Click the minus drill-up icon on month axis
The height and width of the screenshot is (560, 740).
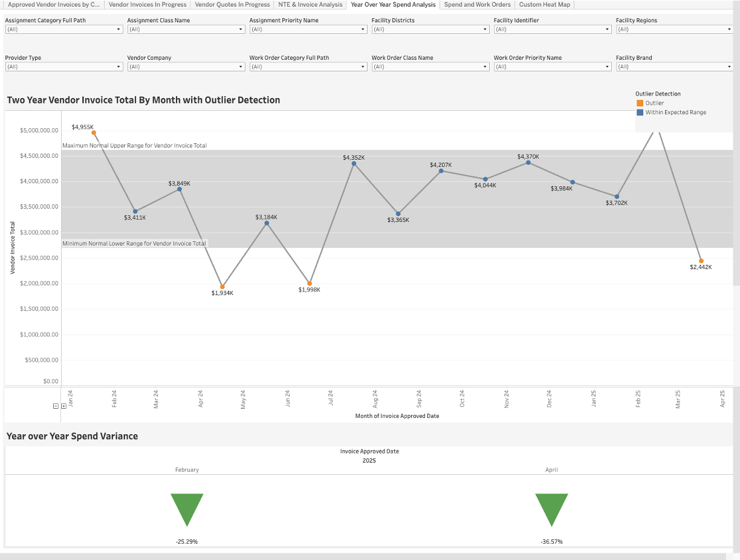(x=56, y=406)
